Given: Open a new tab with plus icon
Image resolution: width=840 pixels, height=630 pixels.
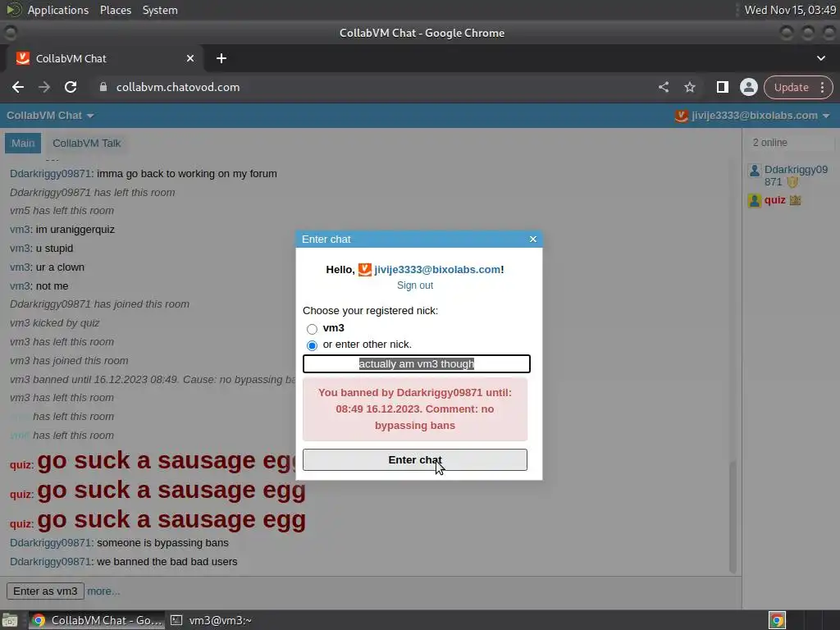Looking at the screenshot, I should click(221, 58).
